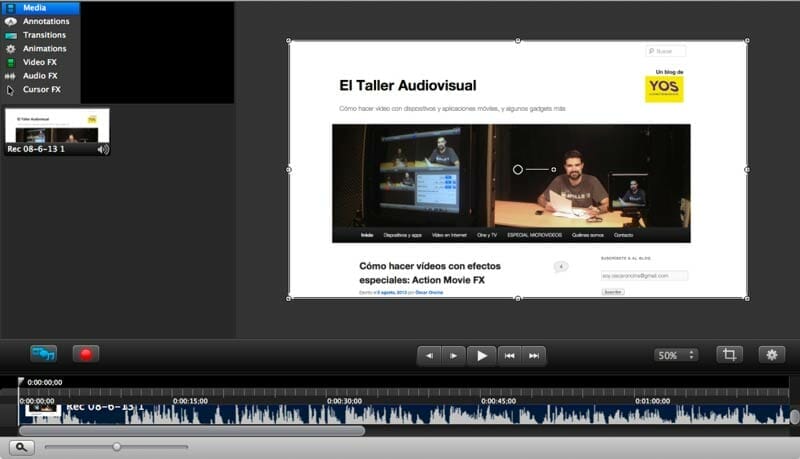The height and width of the screenshot is (459, 800).
Task: Click the vertical timeline scrollbar handle
Action: coord(795,416)
